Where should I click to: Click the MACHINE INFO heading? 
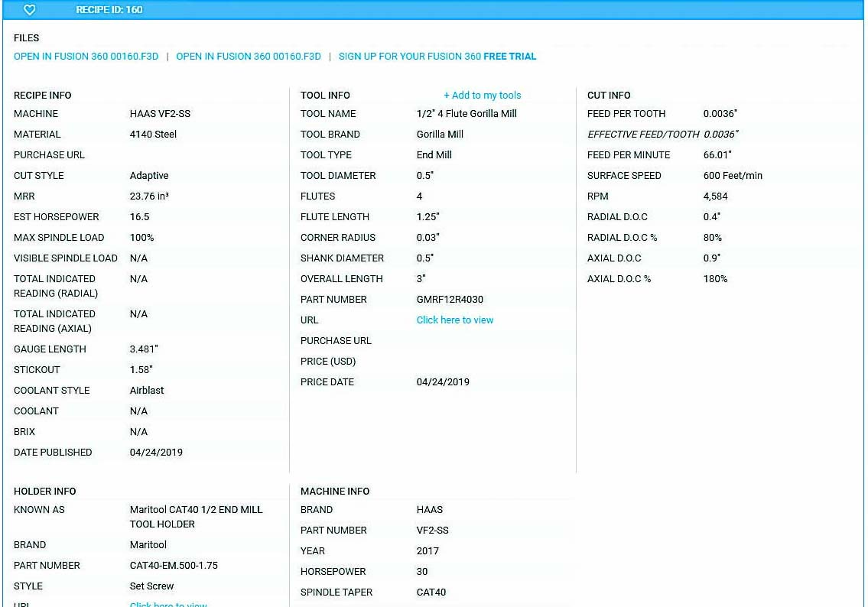click(335, 492)
